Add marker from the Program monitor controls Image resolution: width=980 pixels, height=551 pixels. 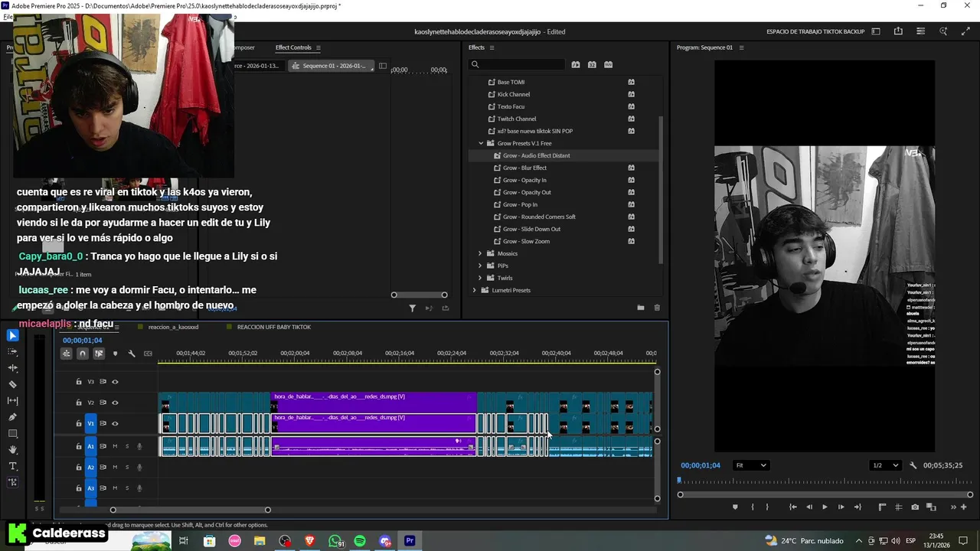(x=735, y=507)
